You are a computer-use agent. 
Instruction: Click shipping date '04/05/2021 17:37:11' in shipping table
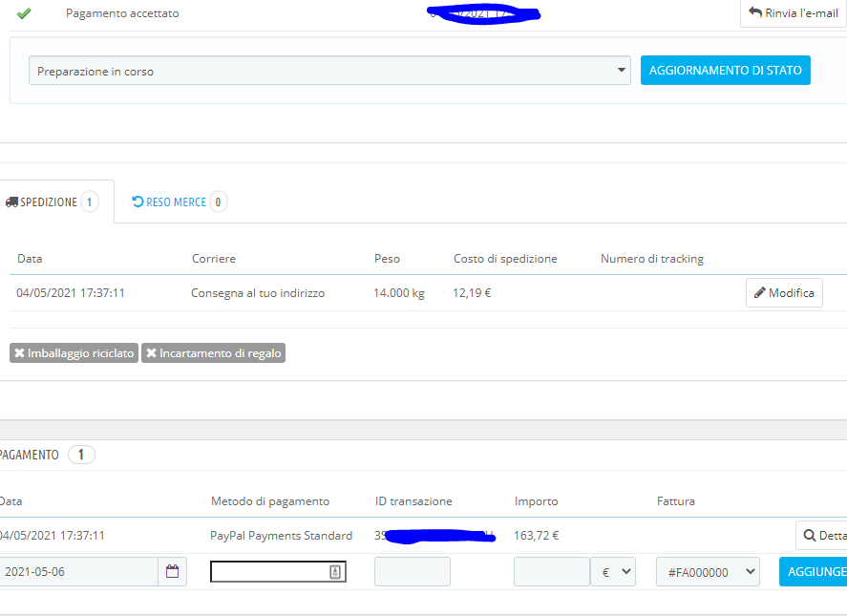[x=71, y=293]
